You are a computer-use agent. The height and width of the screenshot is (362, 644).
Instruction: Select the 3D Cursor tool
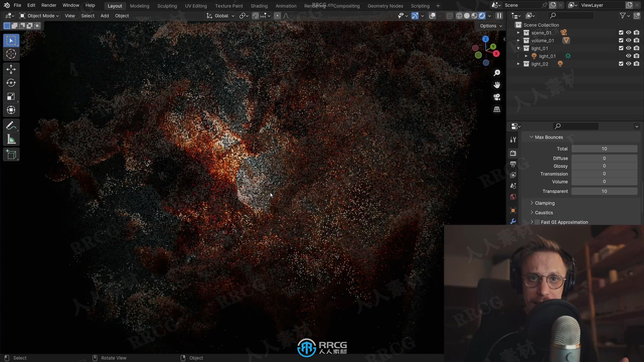click(x=11, y=54)
